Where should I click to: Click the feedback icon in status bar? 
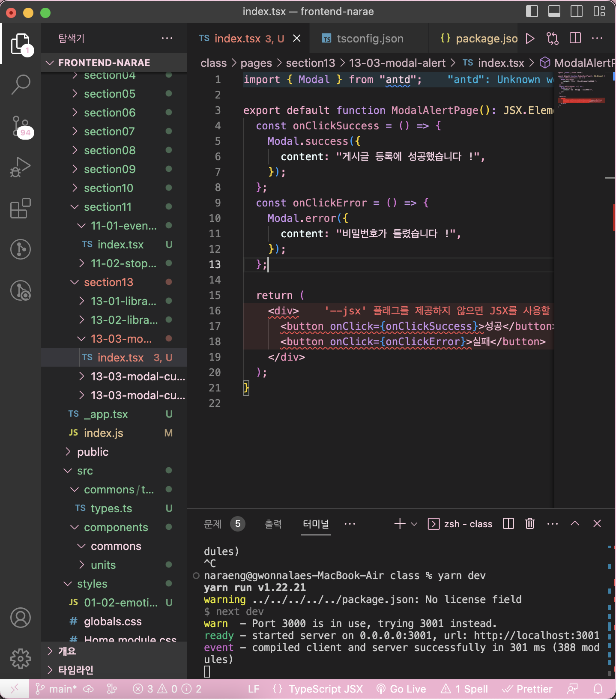[x=572, y=689]
